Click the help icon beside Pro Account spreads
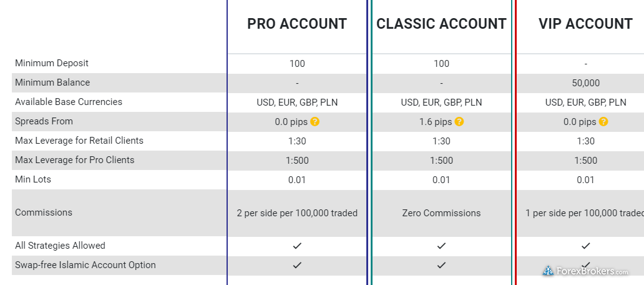Screen dimensions: 644x285 [315, 122]
